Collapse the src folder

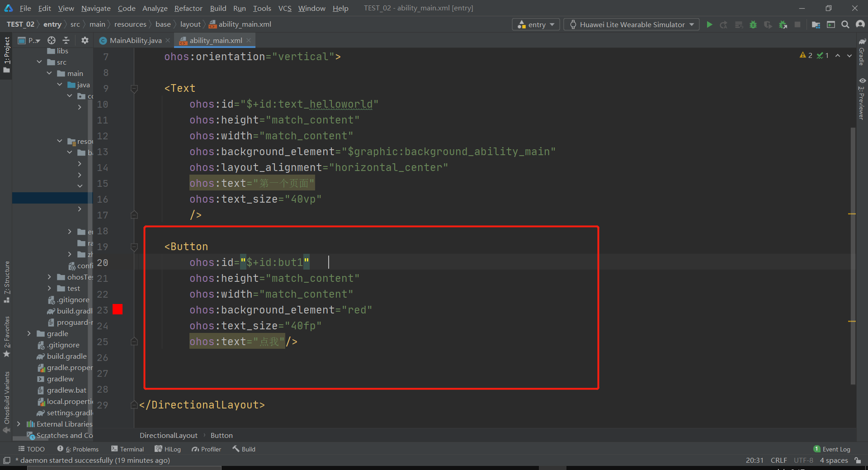[39, 62]
